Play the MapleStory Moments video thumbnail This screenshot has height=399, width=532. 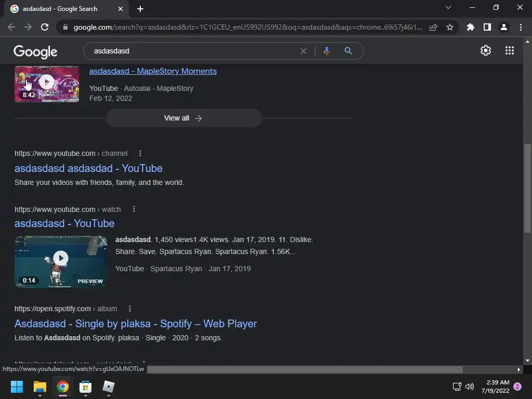47,84
